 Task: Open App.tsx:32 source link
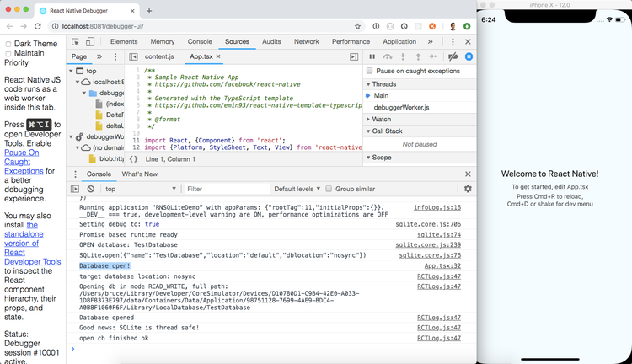442,266
